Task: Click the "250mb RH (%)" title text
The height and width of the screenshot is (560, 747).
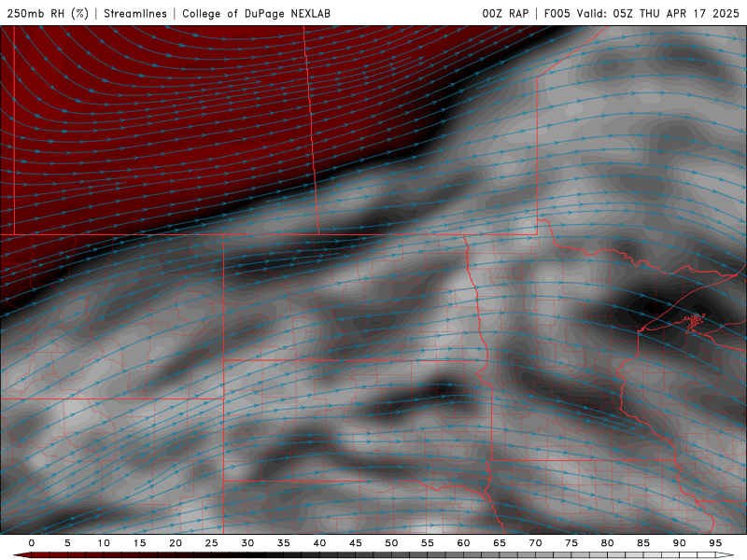Action: (x=48, y=13)
